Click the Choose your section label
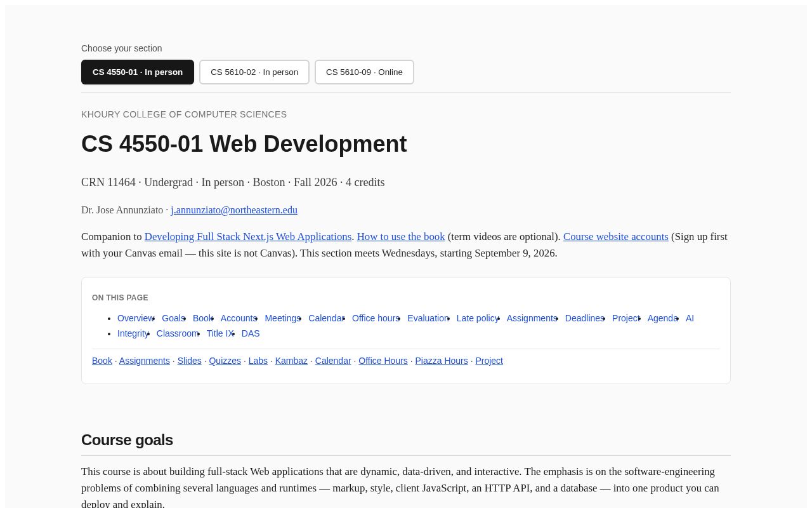The height and width of the screenshot is (508, 812). [x=122, y=48]
